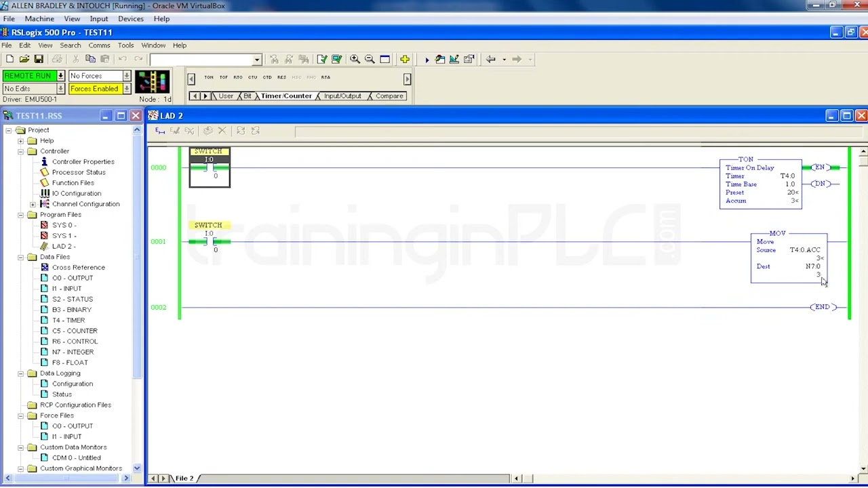This screenshot has width=868, height=488.
Task: Open the REMOTE RUN mode dropdown
Action: click(x=60, y=76)
